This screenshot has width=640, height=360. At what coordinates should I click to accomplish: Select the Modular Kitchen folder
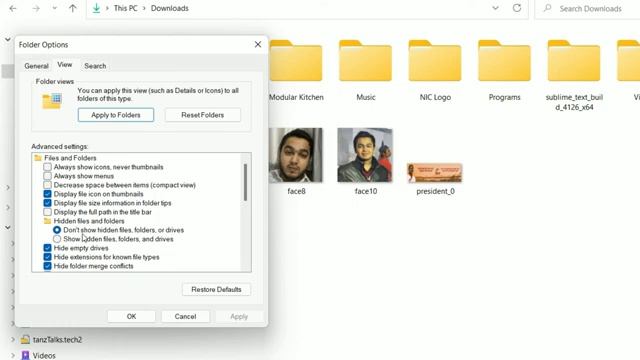tap(296, 71)
